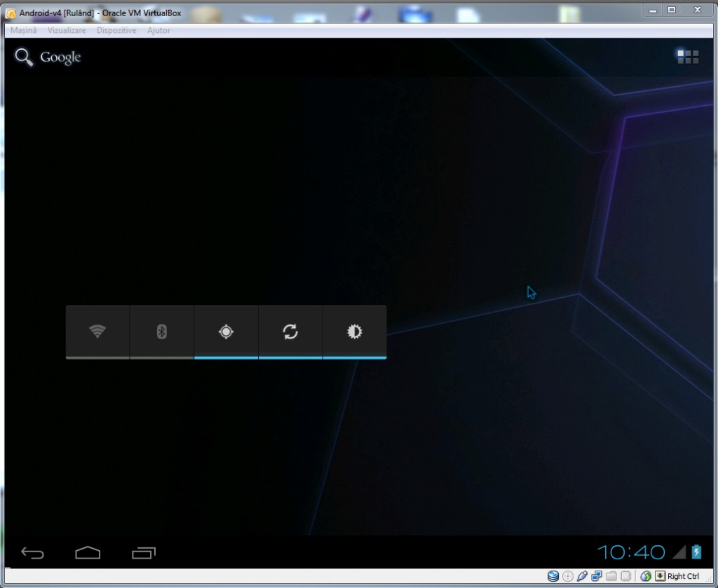Open the Android apps drawer grid
The height and width of the screenshot is (588, 718).
tap(687, 57)
